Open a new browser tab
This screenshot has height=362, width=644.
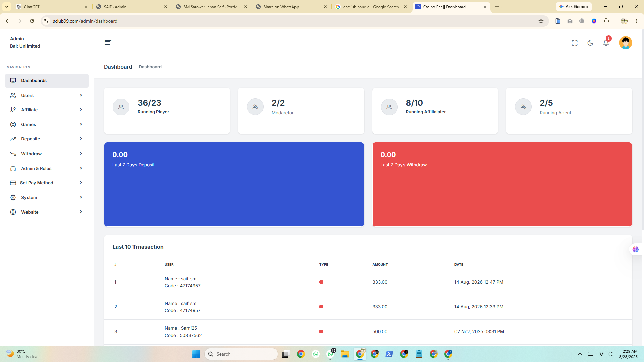tap(497, 7)
